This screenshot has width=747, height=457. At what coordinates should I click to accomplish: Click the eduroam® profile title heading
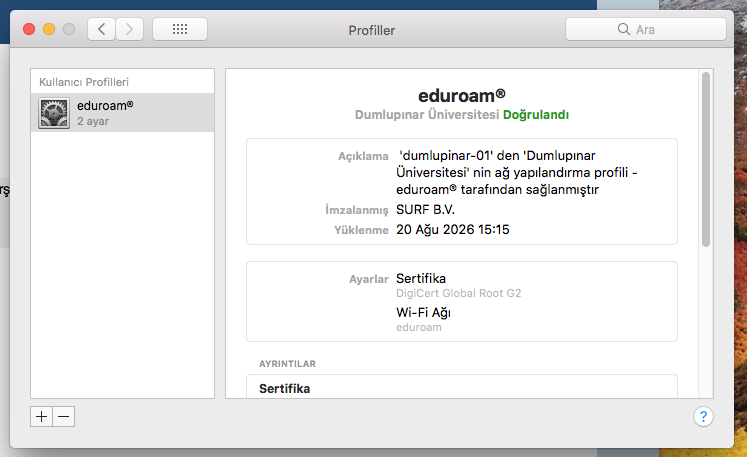pos(462,96)
